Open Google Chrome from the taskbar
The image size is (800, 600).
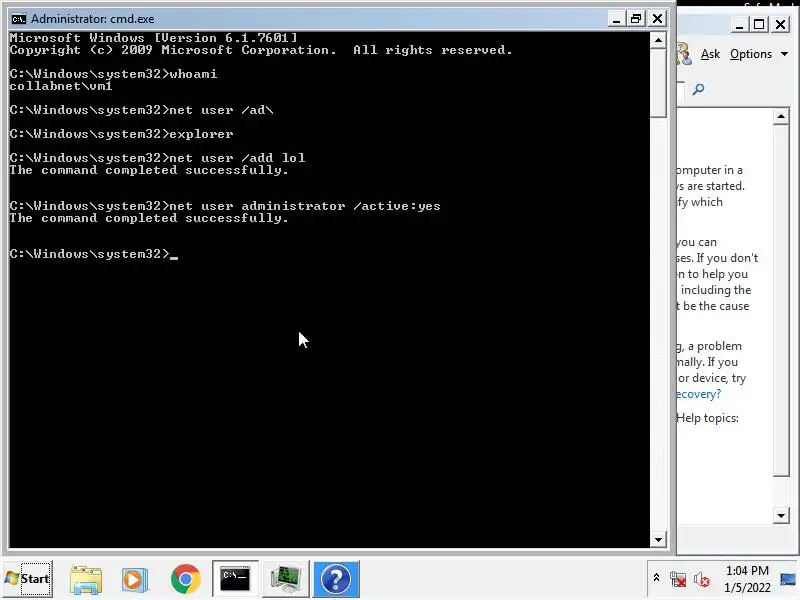pos(186,579)
